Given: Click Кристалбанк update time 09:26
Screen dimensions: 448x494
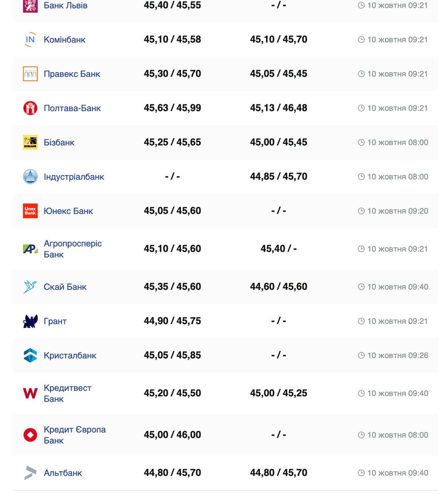Looking at the screenshot, I should click(x=397, y=355).
